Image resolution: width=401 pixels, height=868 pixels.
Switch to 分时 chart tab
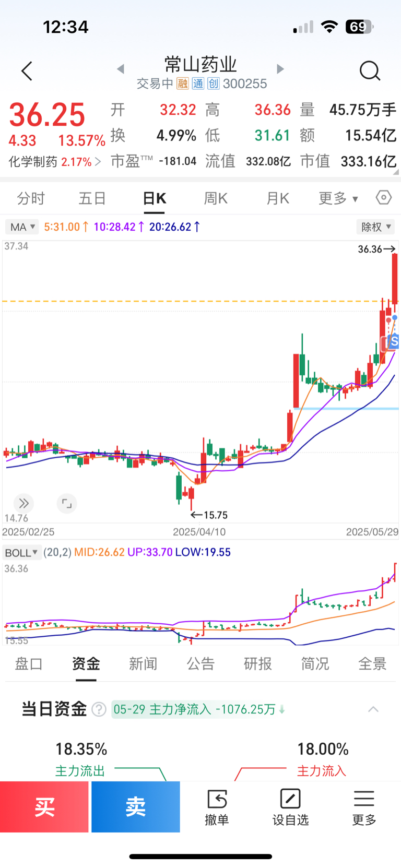tap(31, 198)
